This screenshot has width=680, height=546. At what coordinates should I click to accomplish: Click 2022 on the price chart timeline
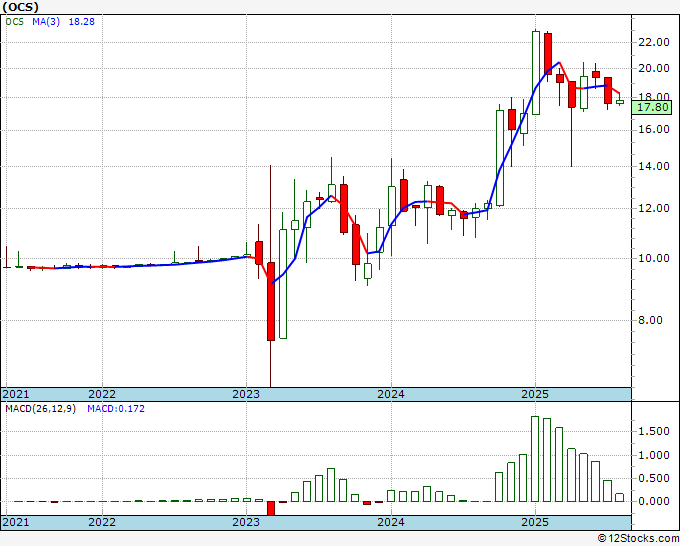[x=102, y=394]
